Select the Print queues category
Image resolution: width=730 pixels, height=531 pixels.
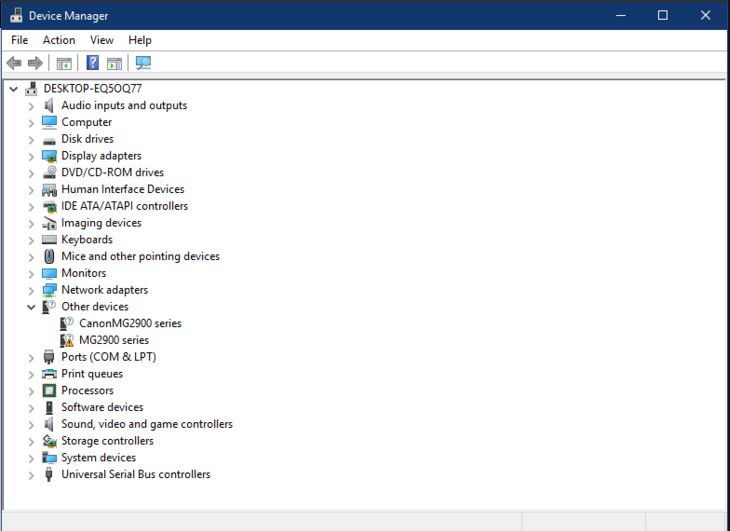92,374
